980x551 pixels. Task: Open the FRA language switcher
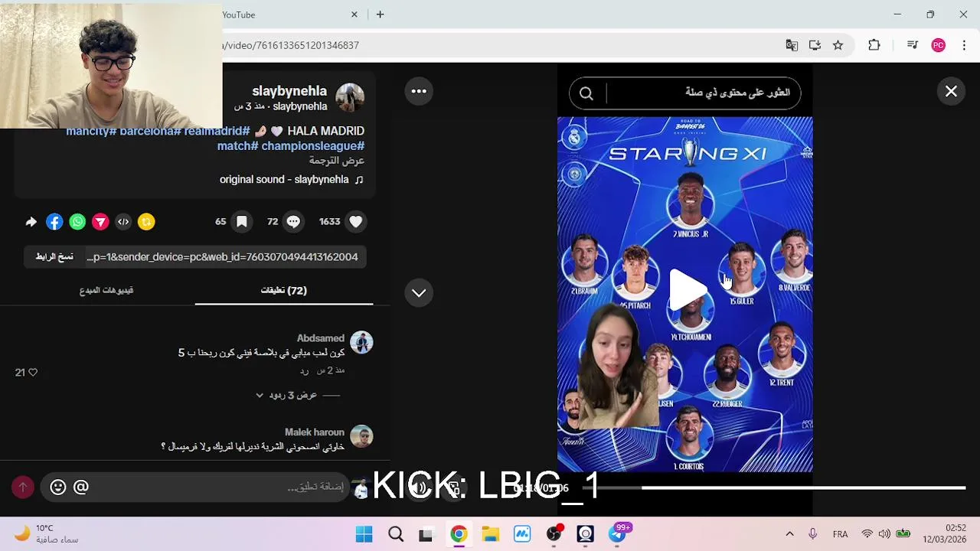pos(840,534)
